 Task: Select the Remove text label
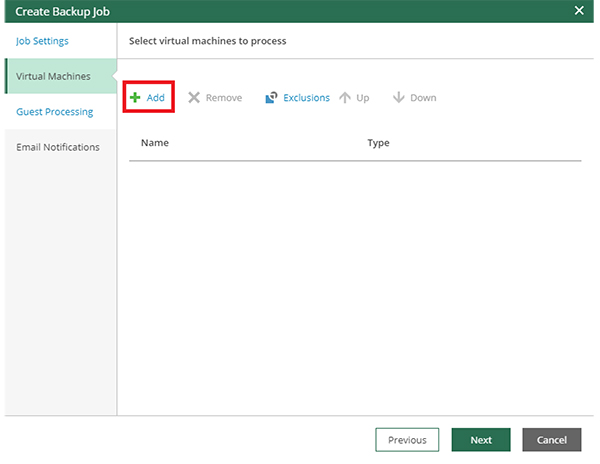224,98
